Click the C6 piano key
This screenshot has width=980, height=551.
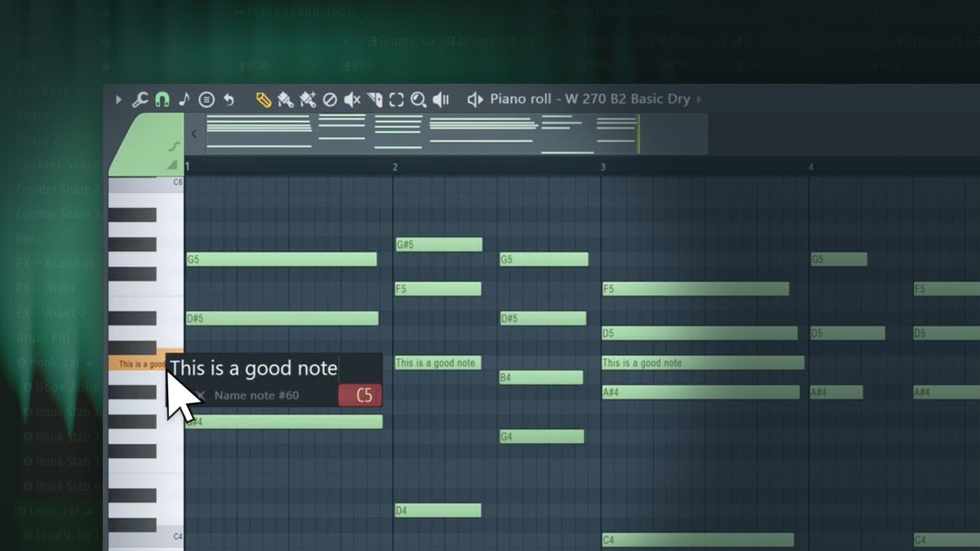146,183
